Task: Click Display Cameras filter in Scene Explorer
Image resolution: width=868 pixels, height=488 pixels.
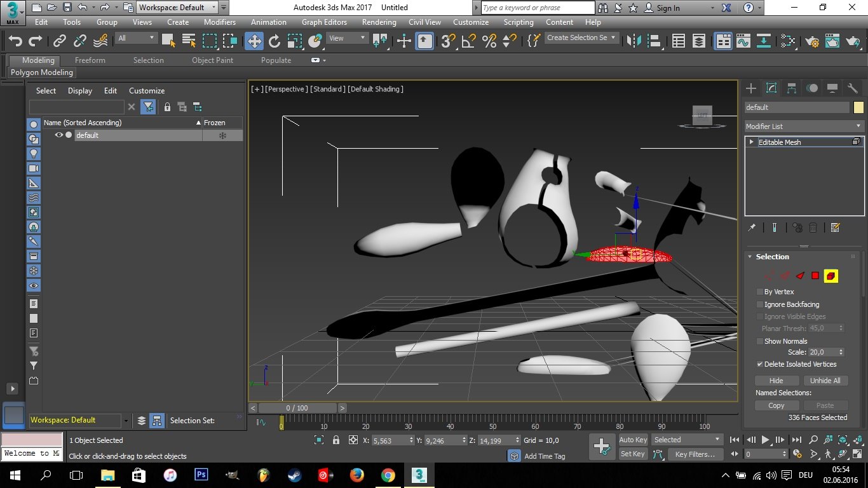Action: [34, 168]
